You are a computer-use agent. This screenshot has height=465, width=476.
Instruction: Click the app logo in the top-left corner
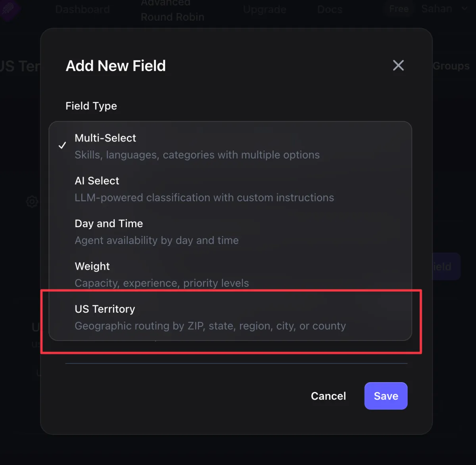9,9
